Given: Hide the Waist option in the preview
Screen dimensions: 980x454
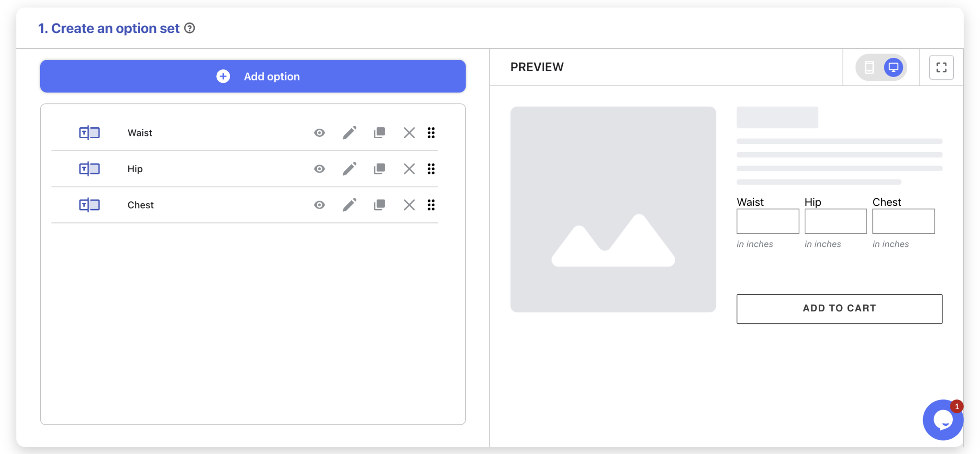Looking at the screenshot, I should [x=319, y=133].
